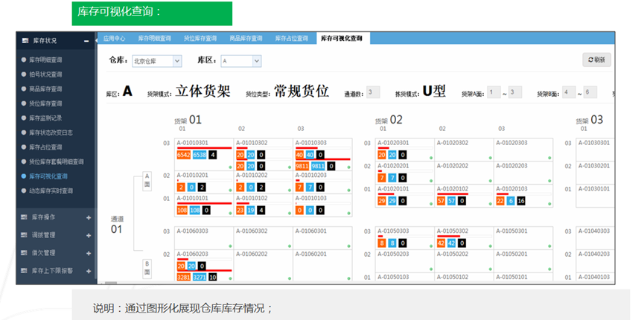Click black 16 block in A-01020103
The height and width of the screenshot is (320, 644).
[521, 201]
